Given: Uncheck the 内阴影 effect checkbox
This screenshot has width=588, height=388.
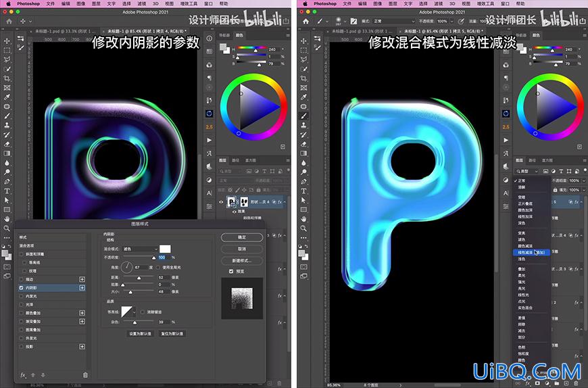Looking at the screenshot, I should click(22, 287).
